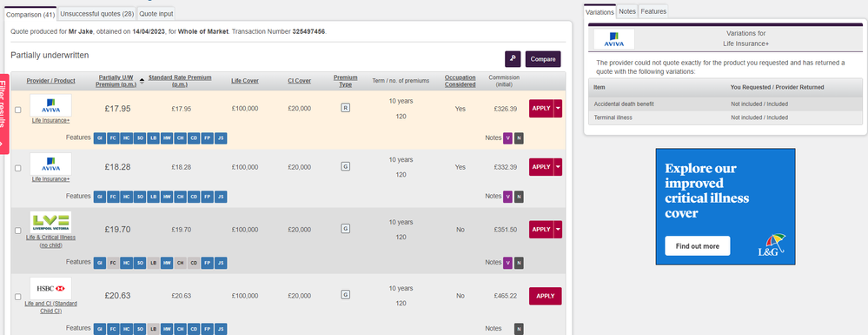Open the grey N note in HSBC row
Image resolution: width=868 pixels, height=335 pixels.
pos(519,329)
